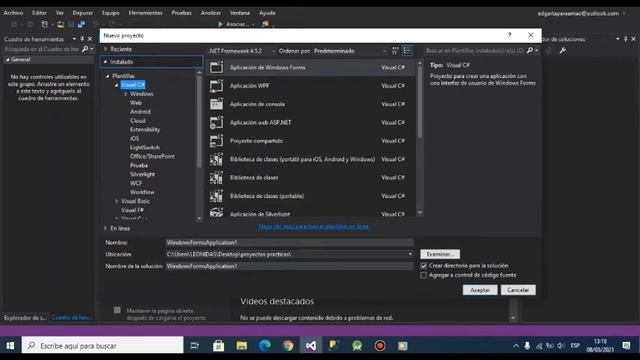
Task: Open the Depurar menu
Action: [x=82, y=13]
